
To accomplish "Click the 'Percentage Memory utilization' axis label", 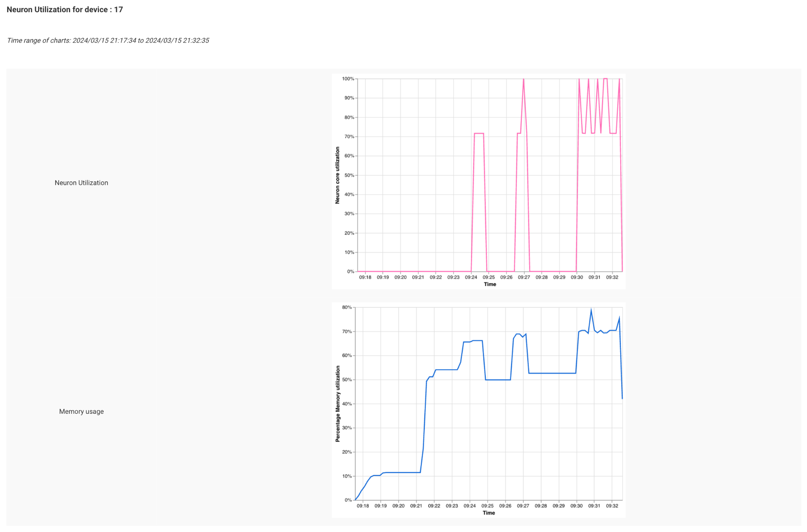I will pos(337,402).
